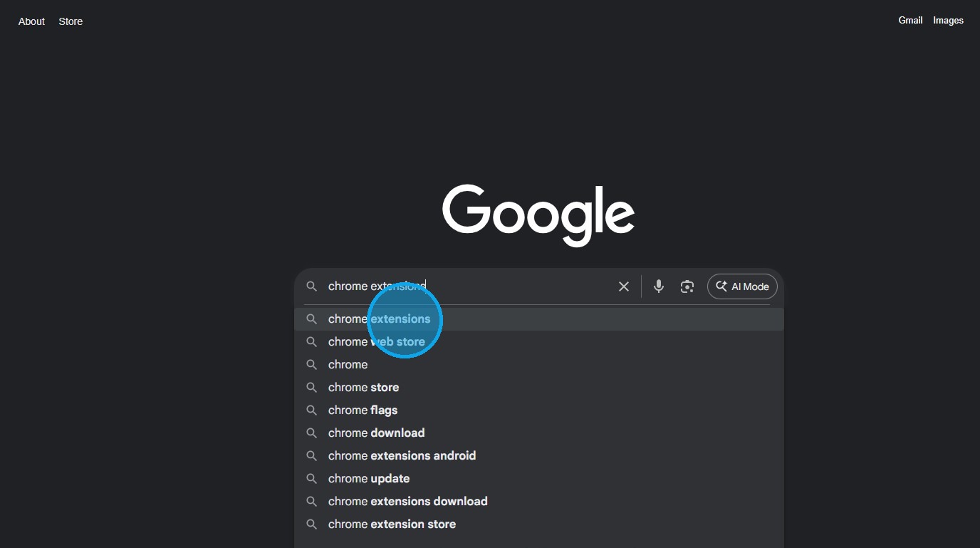Image resolution: width=980 pixels, height=548 pixels.
Task: Open search by image camera icon
Action: [x=687, y=286]
